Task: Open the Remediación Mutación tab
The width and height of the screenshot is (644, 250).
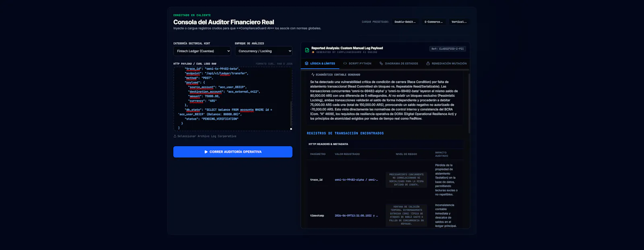Action: coord(446,64)
